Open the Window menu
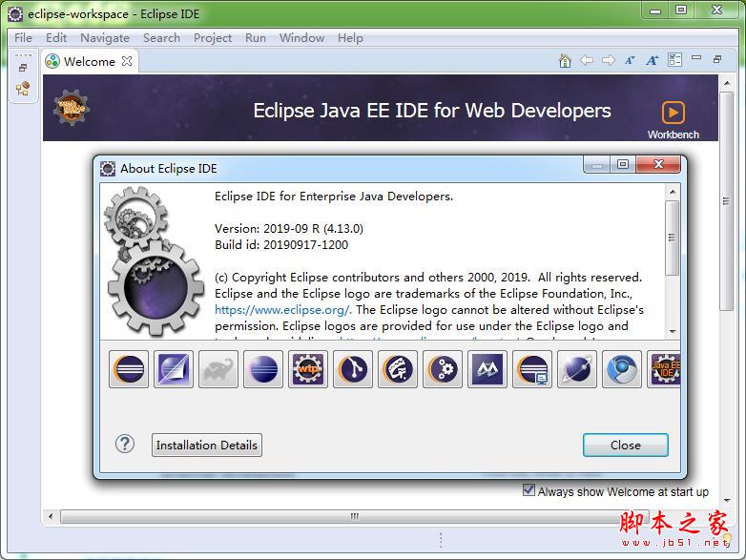 301,37
